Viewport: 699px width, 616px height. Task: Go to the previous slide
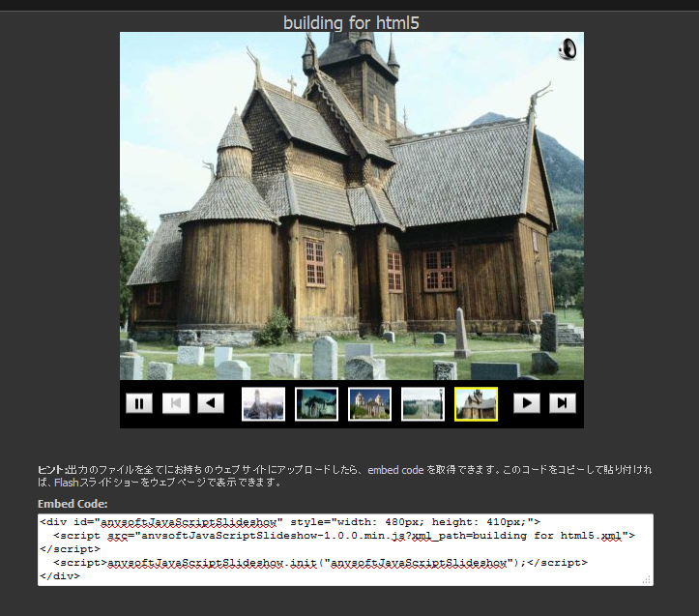click(x=211, y=403)
